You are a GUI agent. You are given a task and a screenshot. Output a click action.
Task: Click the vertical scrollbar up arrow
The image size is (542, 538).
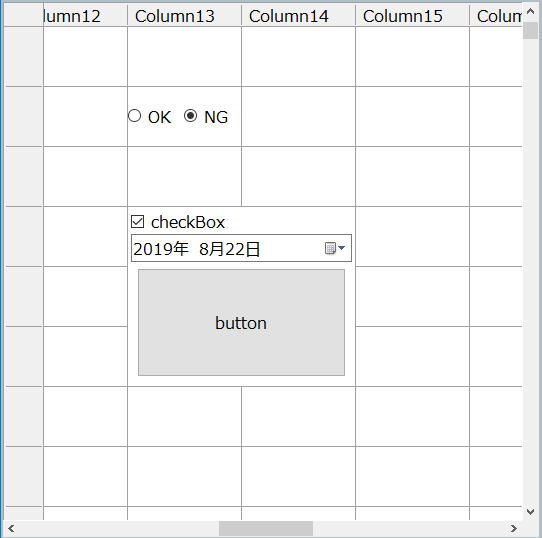[531, 12]
